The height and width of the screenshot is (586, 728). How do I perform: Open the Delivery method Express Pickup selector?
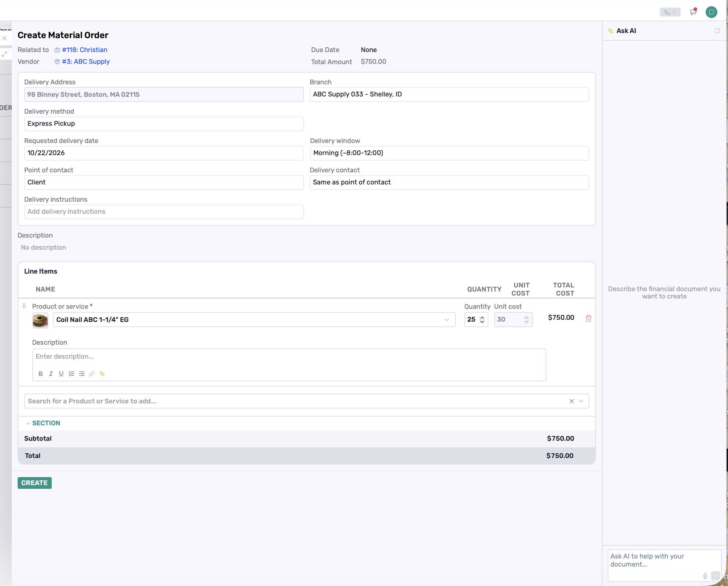pos(164,124)
